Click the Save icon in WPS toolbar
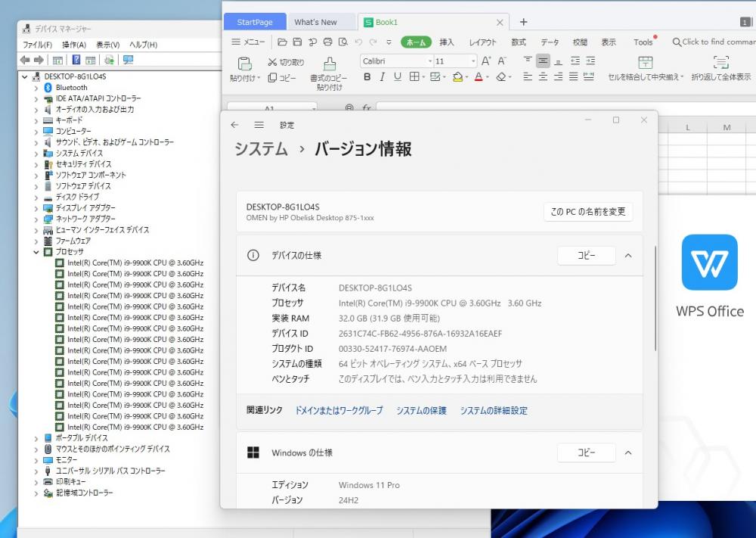Image resolution: width=756 pixels, height=538 pixels. point(297,42)
